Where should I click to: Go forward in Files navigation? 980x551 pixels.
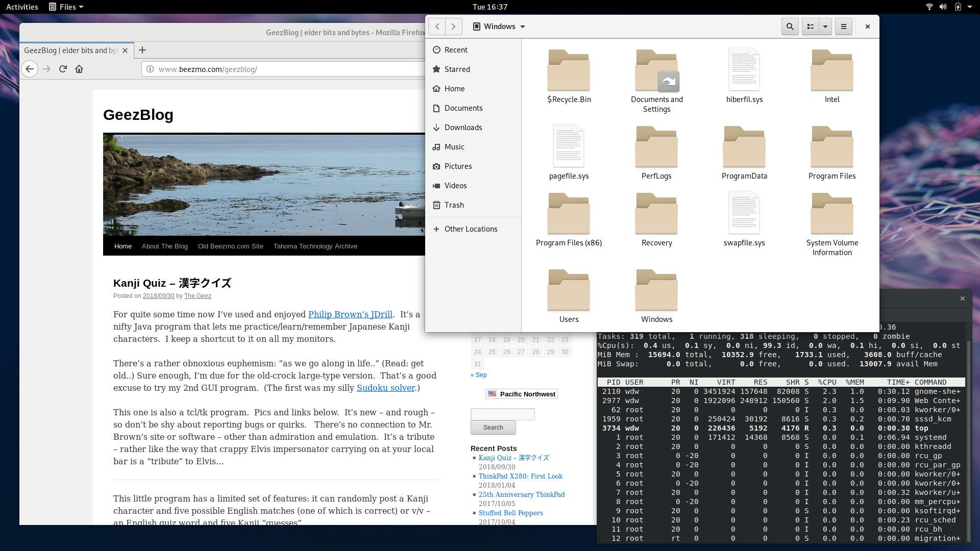(x=453, y=27)
